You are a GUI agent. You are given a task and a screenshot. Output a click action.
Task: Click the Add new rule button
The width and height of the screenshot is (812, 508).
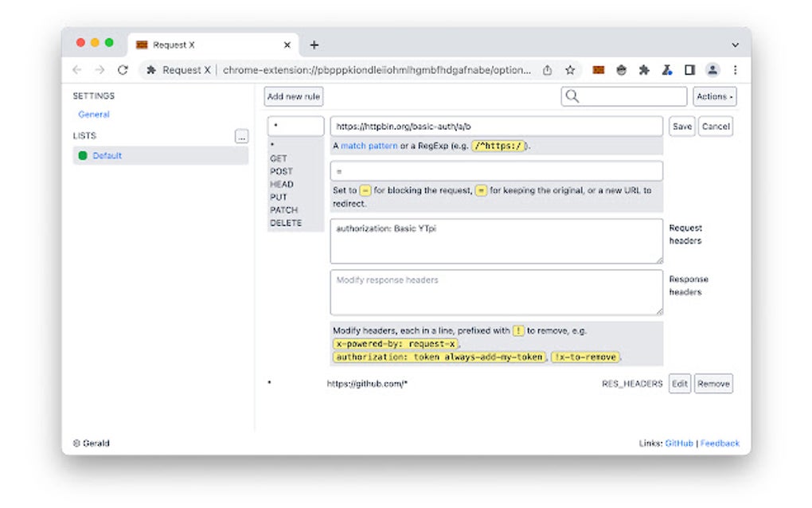(x=293, y=96)
